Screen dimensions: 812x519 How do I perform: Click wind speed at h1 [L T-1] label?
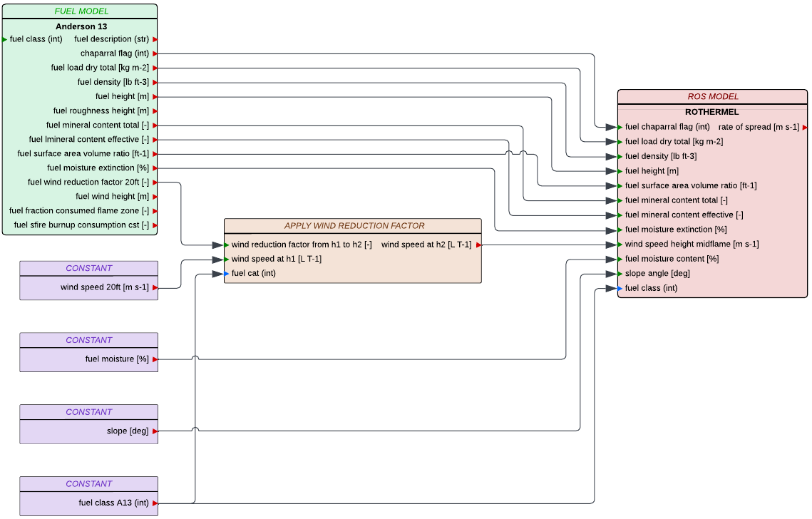[x=277, y=259]
